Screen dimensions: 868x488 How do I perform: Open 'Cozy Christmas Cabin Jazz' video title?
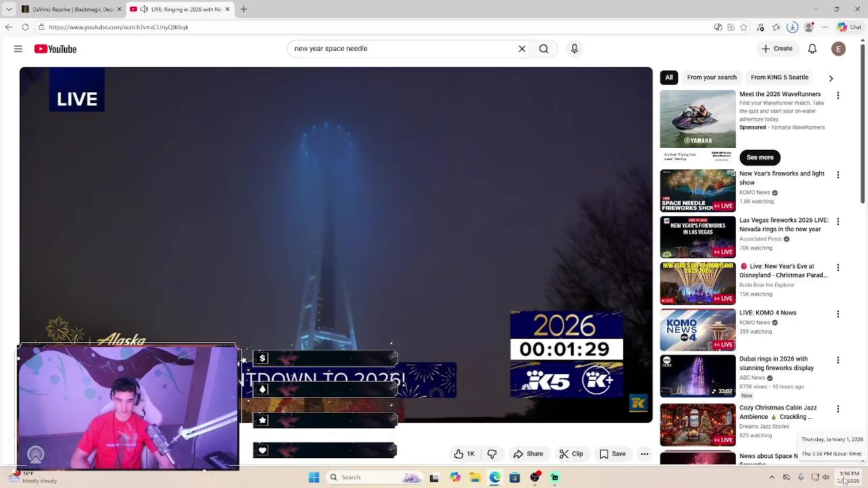point(778,412)
